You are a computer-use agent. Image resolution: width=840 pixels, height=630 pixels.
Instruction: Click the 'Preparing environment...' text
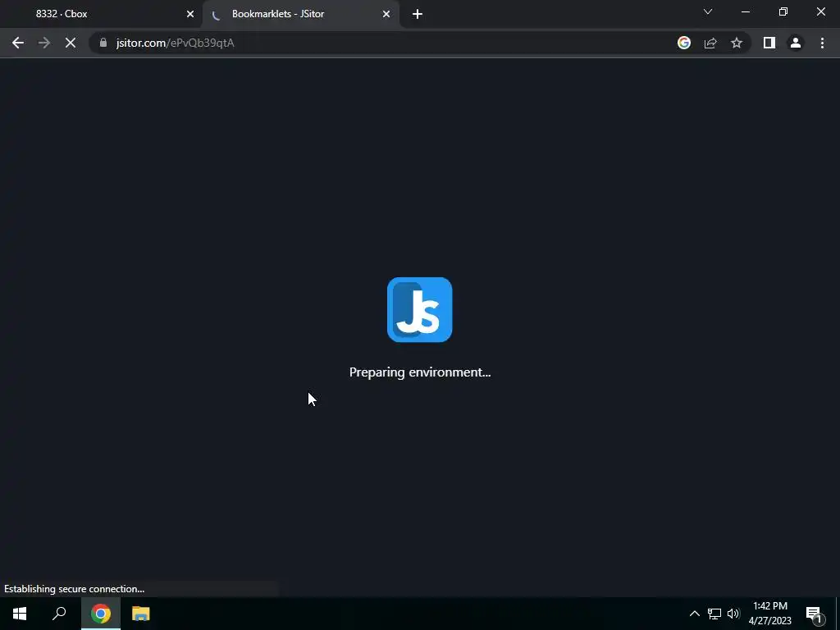[x=420, y=372]
